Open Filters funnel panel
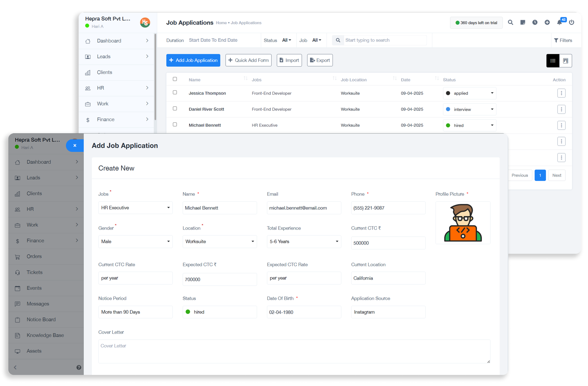This screenshot has height=386, width=588. pos(563,40)
